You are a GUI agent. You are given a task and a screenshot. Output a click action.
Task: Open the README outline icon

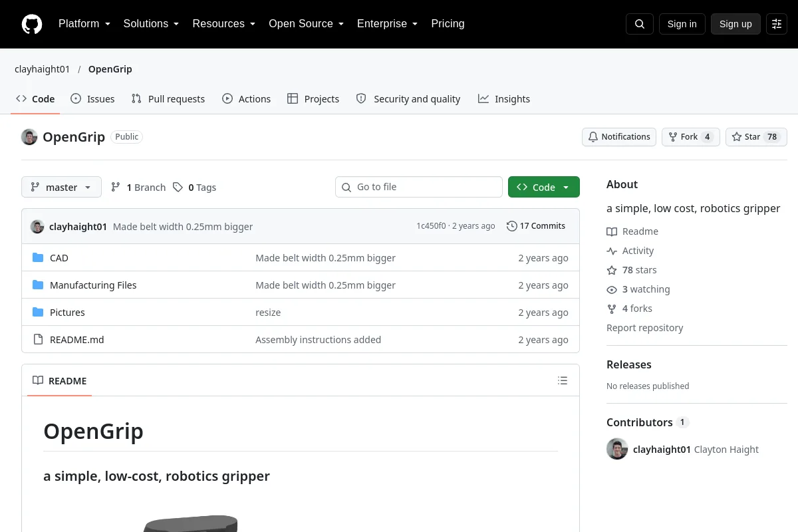coord(563,380)
